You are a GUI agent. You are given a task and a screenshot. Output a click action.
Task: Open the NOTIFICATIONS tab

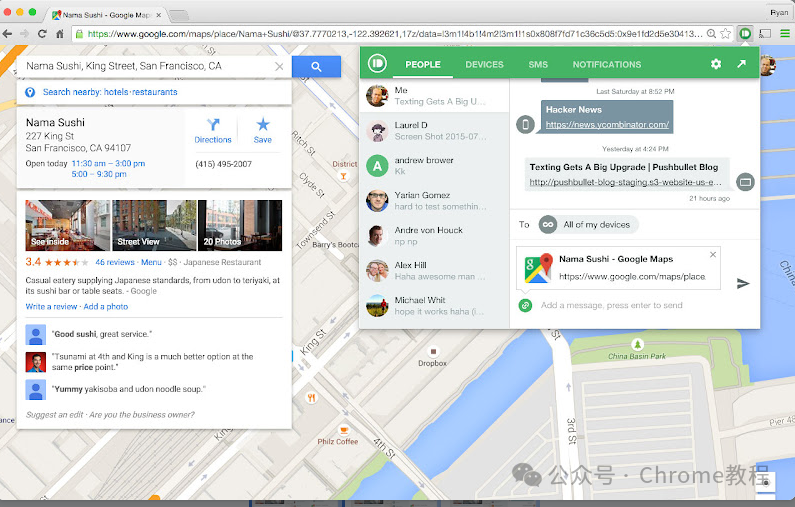pyautogui.click(x=607, y=64)
